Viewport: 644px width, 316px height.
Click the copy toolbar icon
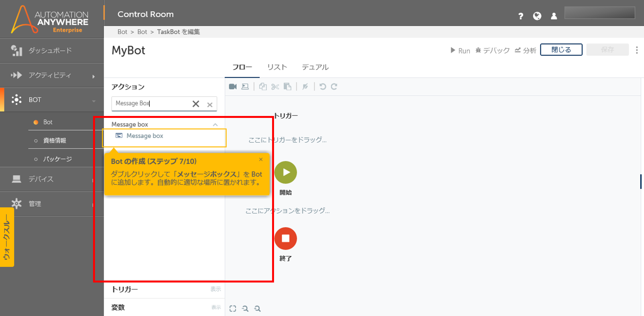(x=263, y=87)
